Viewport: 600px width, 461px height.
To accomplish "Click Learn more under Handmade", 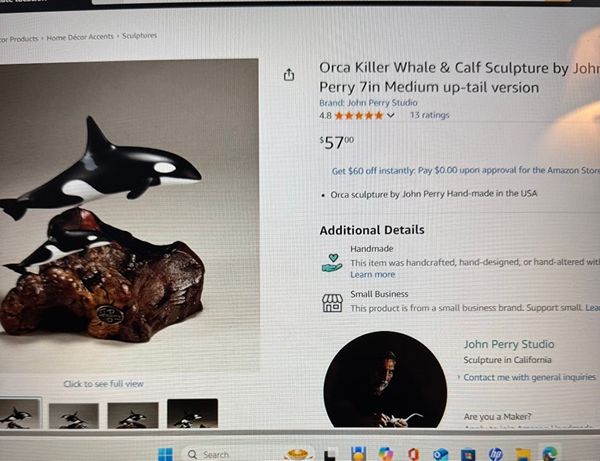I will [x=372, y=275].
